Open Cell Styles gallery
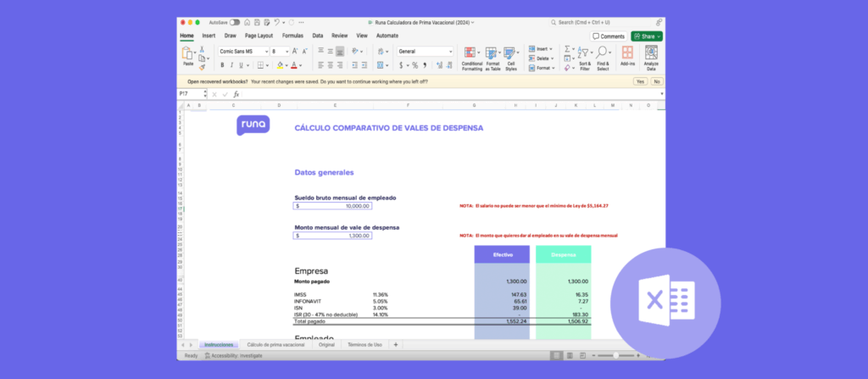 click(x=511, y=59)
